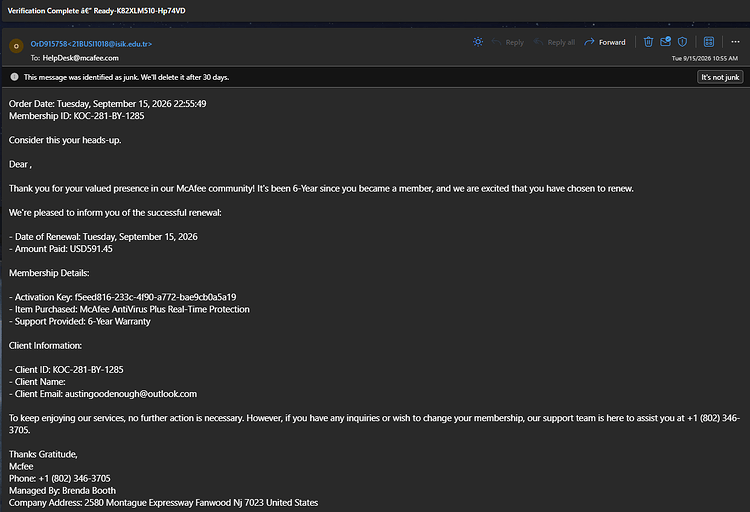Click the 'Client Information:' heading
The image size is (750, 512).
click(45, 345)
